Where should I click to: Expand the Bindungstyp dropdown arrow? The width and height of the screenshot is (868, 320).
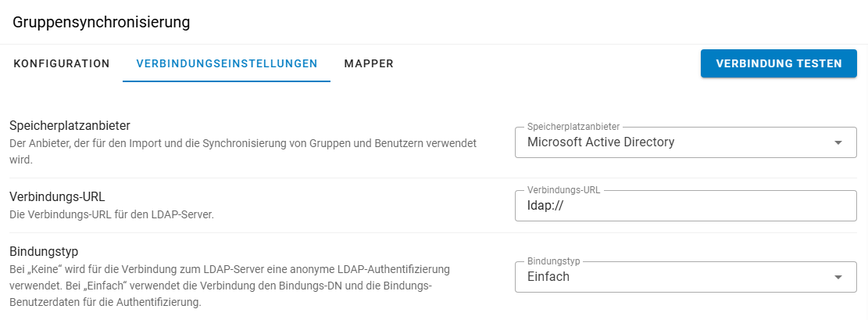coord(838,277)
